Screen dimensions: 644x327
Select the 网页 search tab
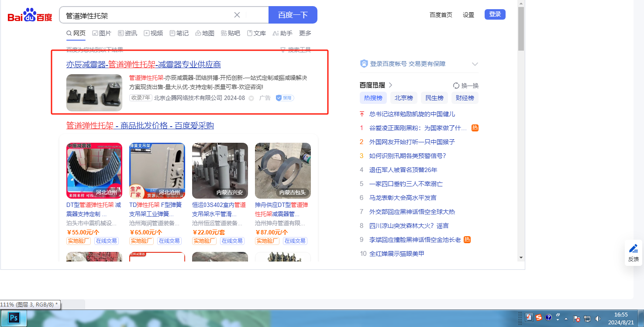pos(76,33)
